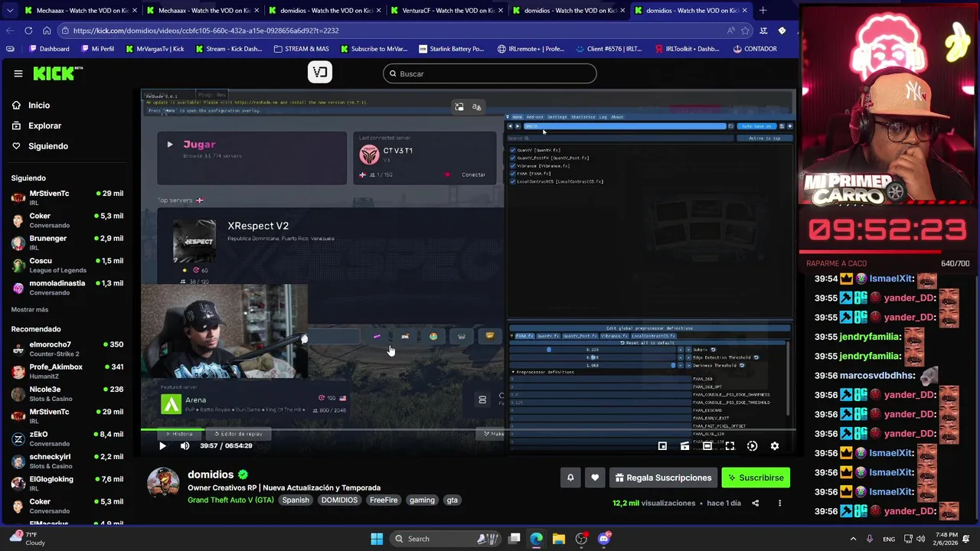Reload the page
Viewport: 980px width, 551px height.
[x=28, y=31]
